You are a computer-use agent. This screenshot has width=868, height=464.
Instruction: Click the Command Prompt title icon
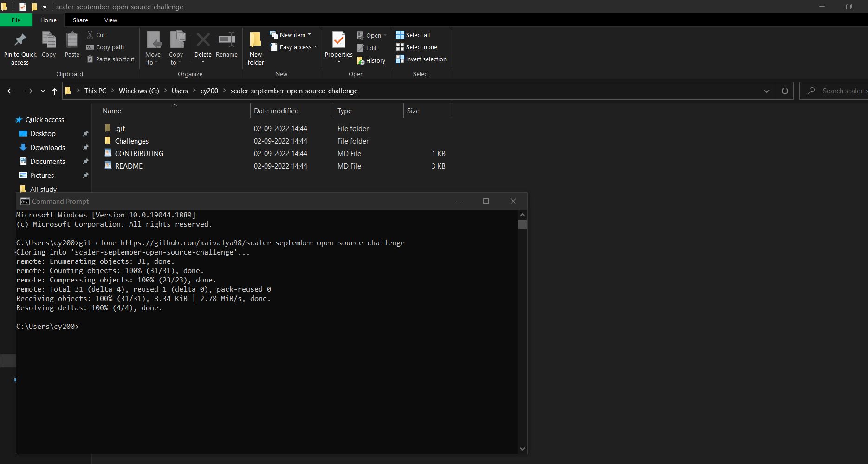point(25,201)
